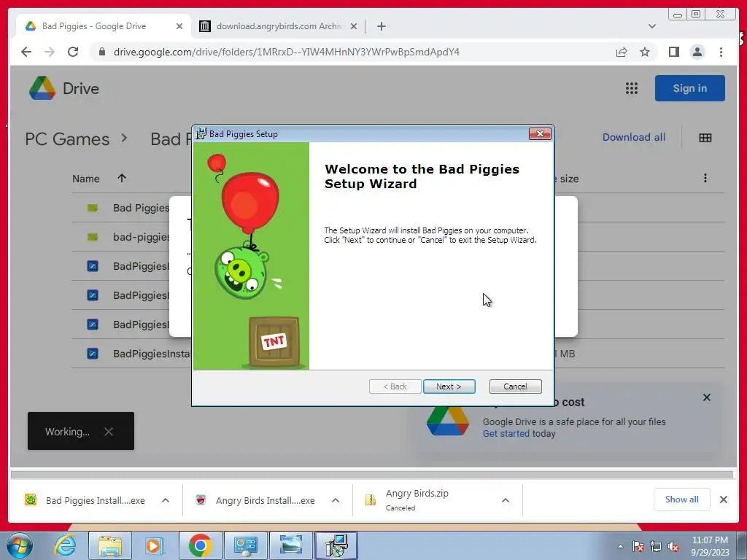Close the download.angrybirds.com tab
747x560 pixels.
point(354,26)
